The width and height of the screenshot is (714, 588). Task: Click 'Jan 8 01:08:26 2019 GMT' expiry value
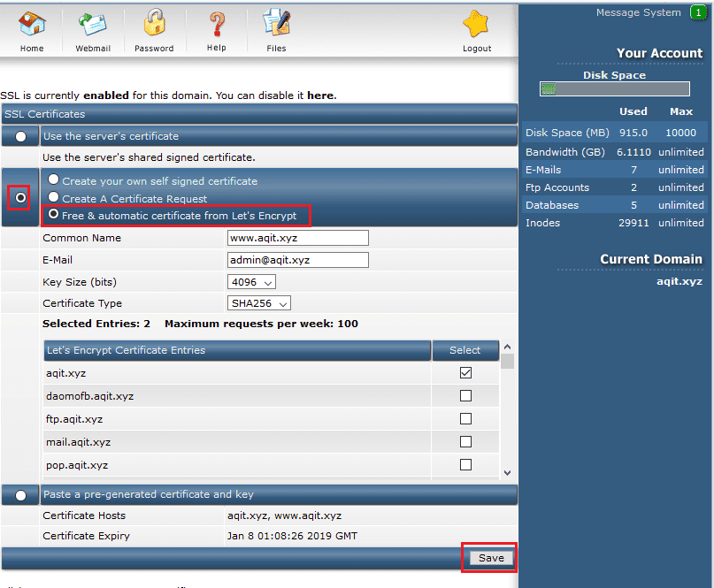point(292,536)
